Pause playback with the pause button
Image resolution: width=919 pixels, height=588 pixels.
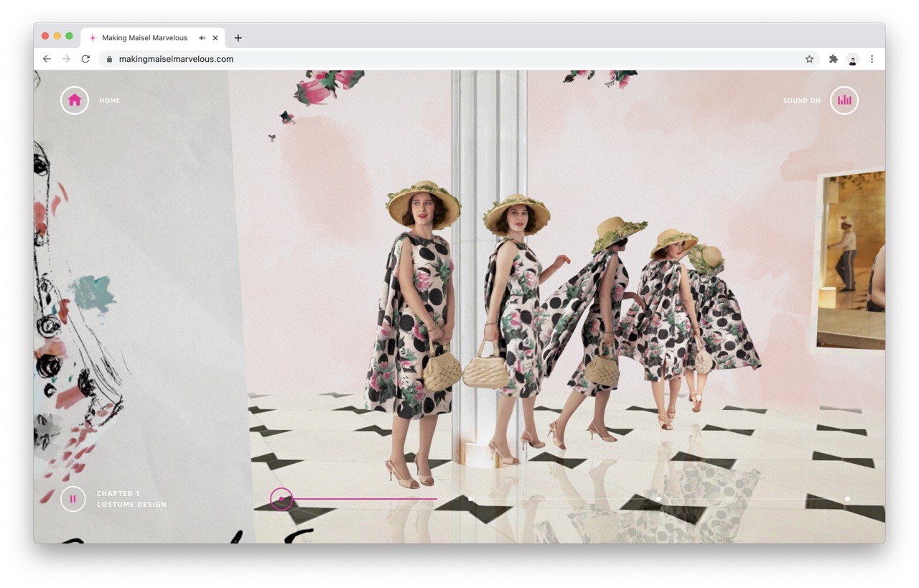(x=73, y=499)
